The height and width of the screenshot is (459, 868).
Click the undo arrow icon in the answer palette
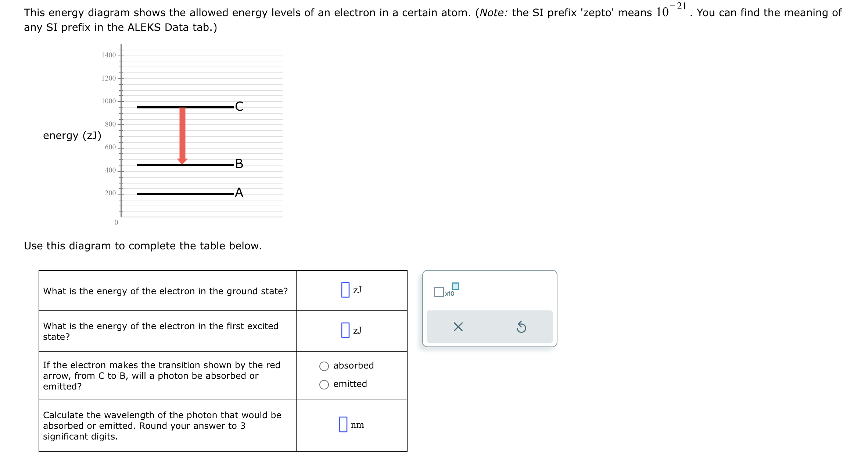[x=522, y=327]
